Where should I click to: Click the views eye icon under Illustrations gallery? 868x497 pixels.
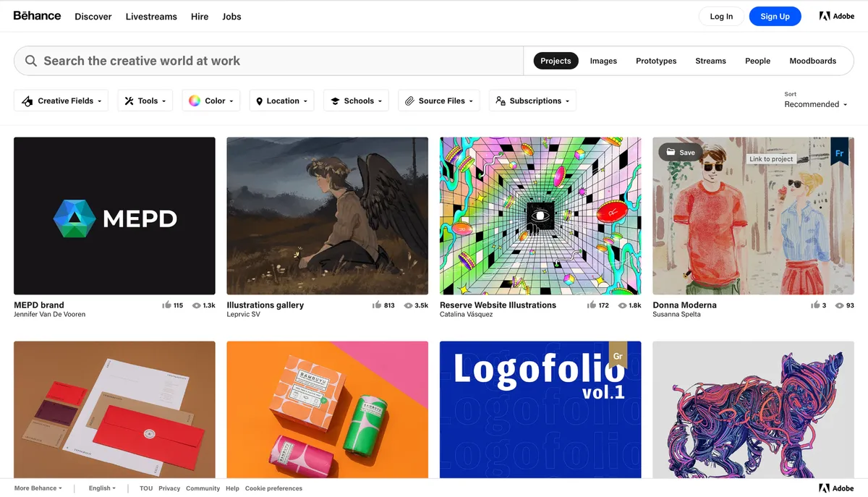click(x=408, y=305)
